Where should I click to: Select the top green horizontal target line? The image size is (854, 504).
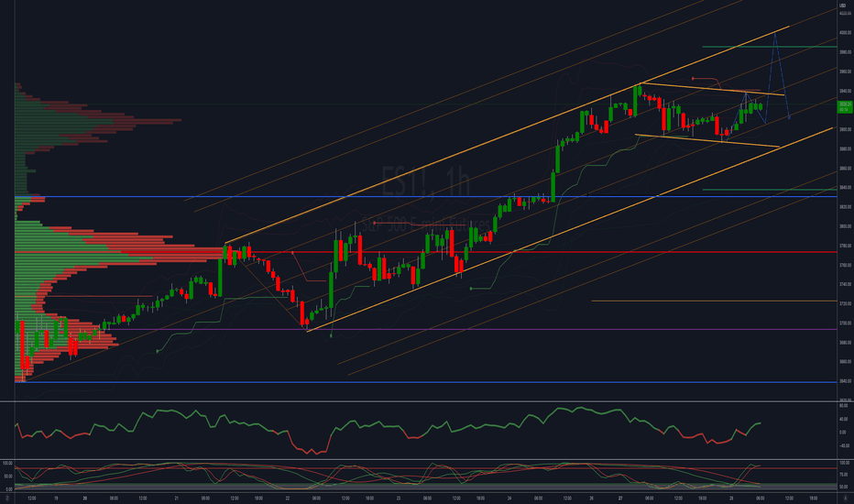(769, 47)
